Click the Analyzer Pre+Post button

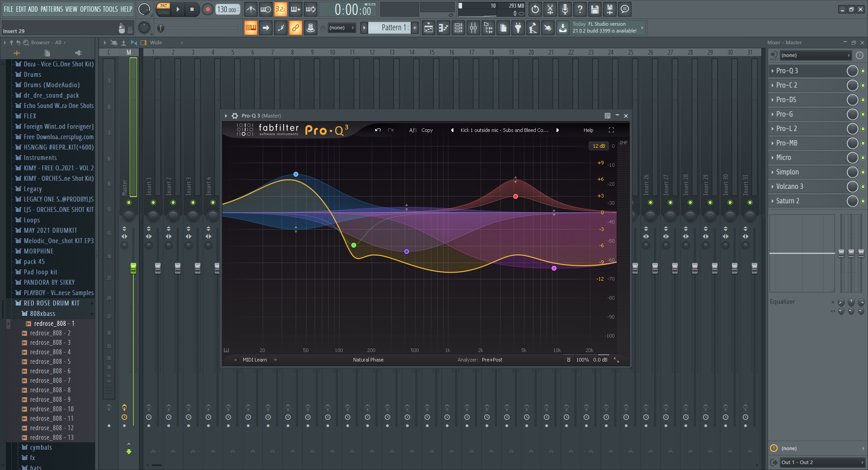click(492, 360)
